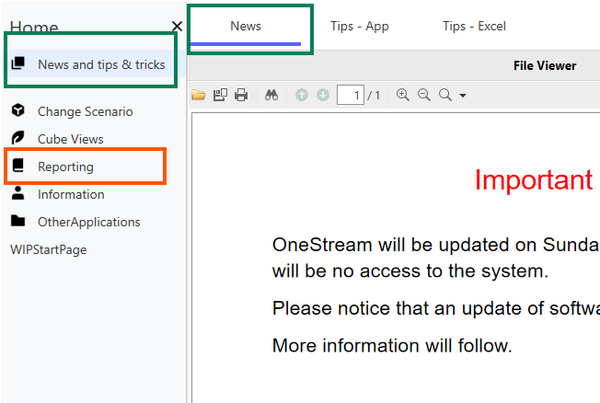This screenshot has height=403, width=600.
Task: Select the News tab
Action: (x=246, y=27)
